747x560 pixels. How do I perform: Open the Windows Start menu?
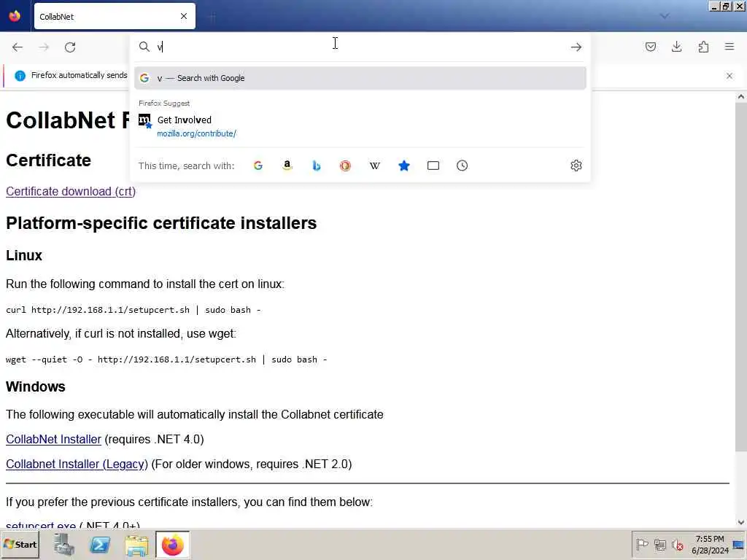pyautogui.click(x=20, y=545)
